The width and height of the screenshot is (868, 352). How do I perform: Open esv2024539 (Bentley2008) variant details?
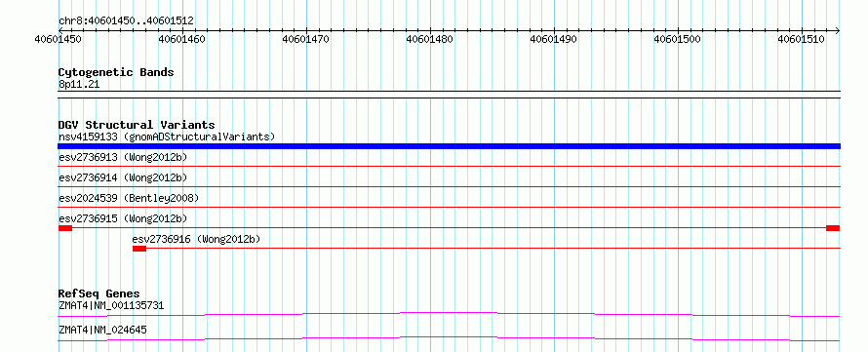pos(129,198)
